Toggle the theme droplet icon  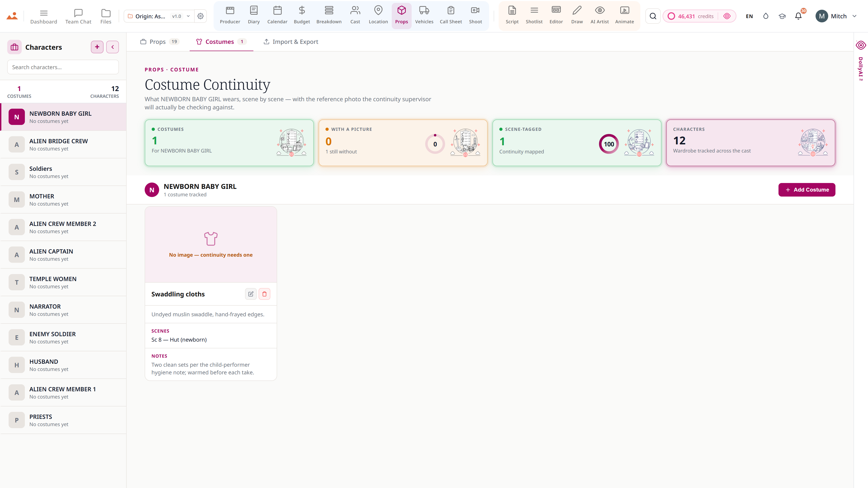pos(766,16)
